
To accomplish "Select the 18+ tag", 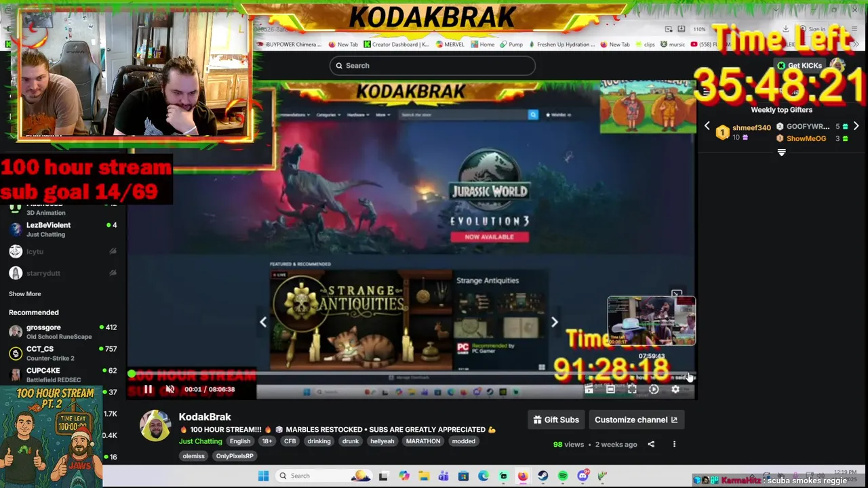I will (267, 441).
